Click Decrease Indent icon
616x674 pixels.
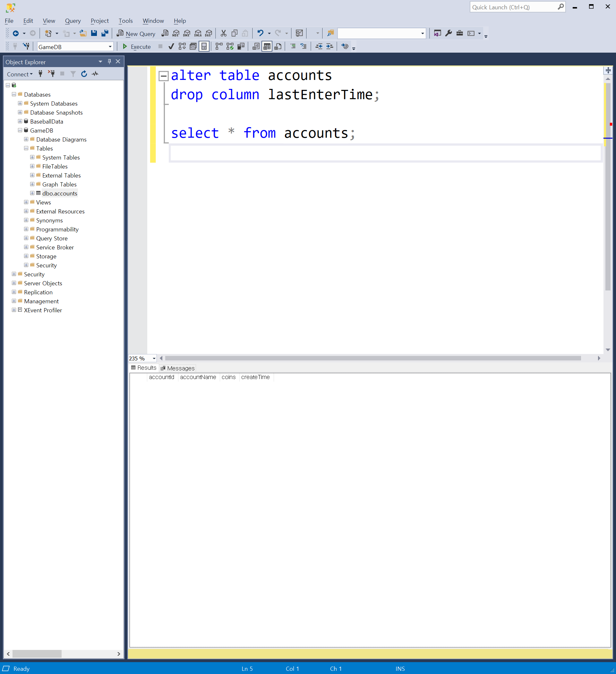tap(319, 47)
